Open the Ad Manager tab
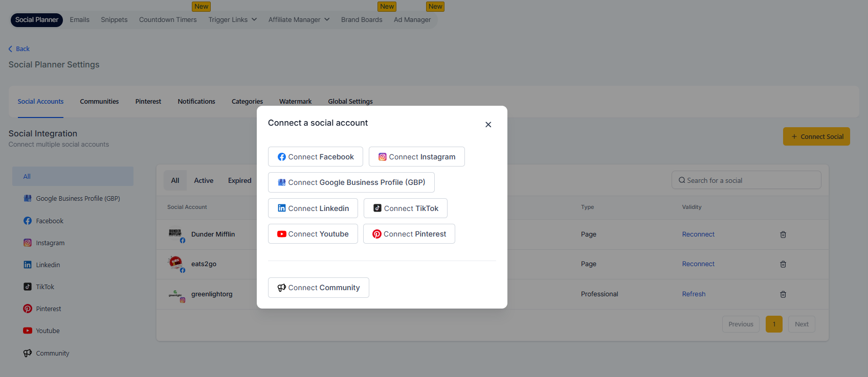 (412, 20)
